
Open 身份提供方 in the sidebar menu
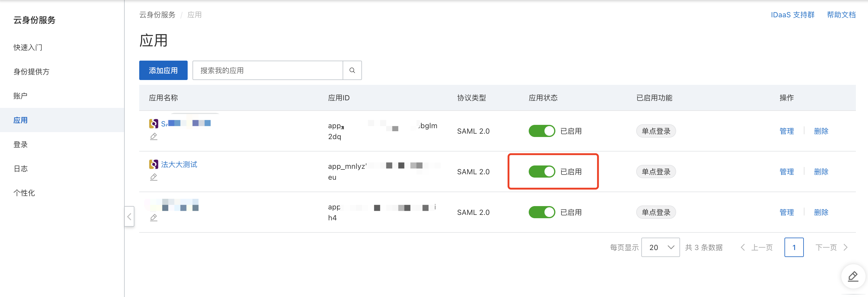(x=31, y=72)
